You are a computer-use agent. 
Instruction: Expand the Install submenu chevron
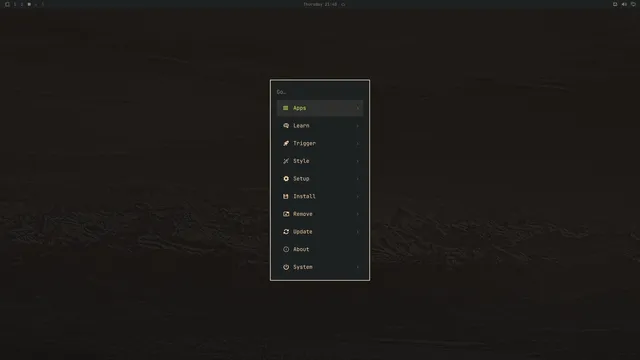[x=358, y=196]
